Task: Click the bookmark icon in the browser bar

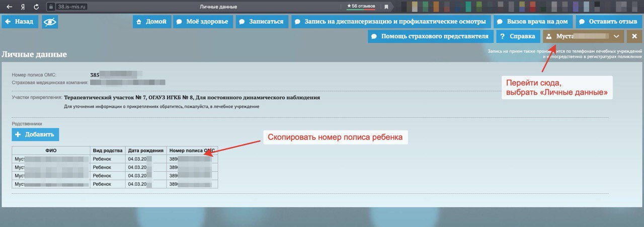Action: pyautogui.click(x=386, y=7)
